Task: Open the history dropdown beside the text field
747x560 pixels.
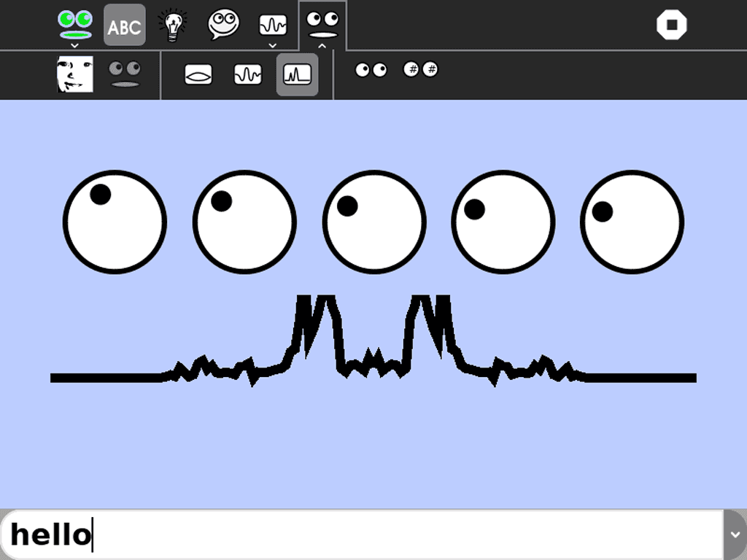Action: click(x=735, y=534)
